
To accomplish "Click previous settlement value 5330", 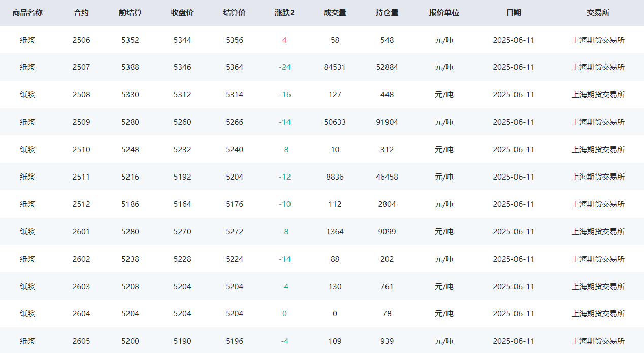I will 130,95.
